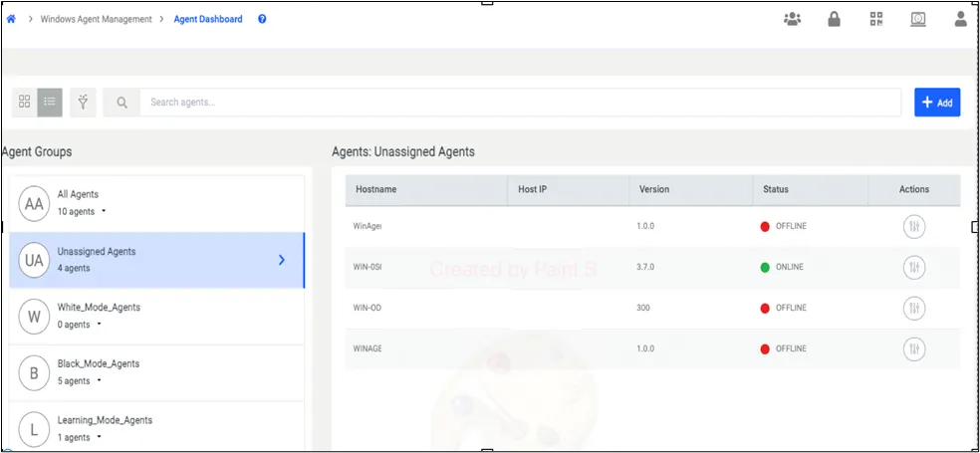The image size is (980, 453).
Task: Click the green online status dot
Action: tap(765, 268)
